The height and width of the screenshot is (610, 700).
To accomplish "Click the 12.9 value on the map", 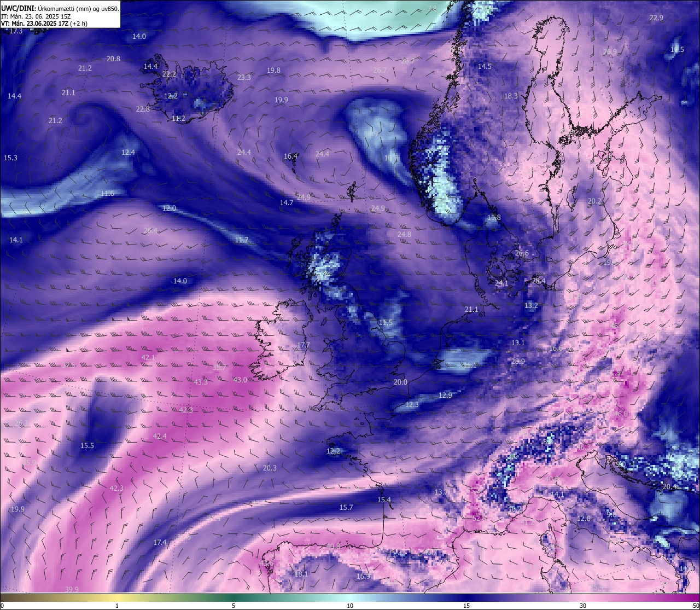I will pos(445,396).
